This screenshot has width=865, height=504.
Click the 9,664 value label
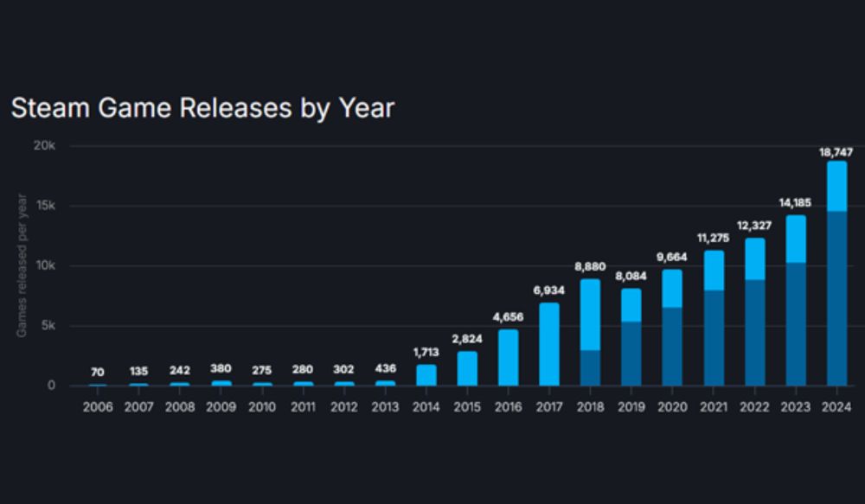point(671,257)
